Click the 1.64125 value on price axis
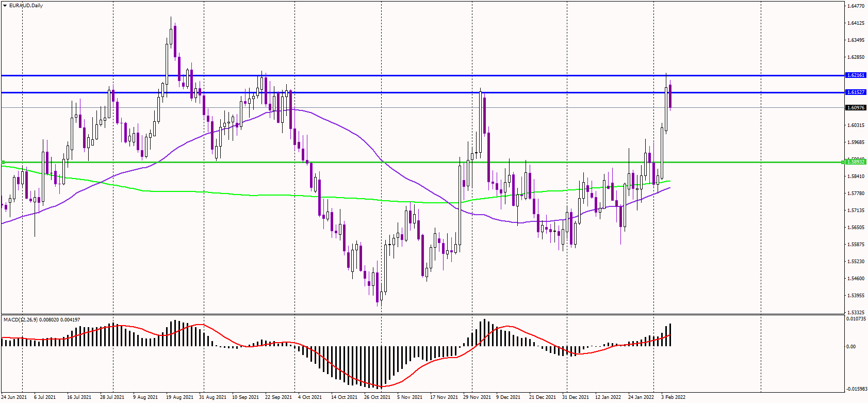The height and width of the screenshot is (403, 868). click(x=856, y=23)
